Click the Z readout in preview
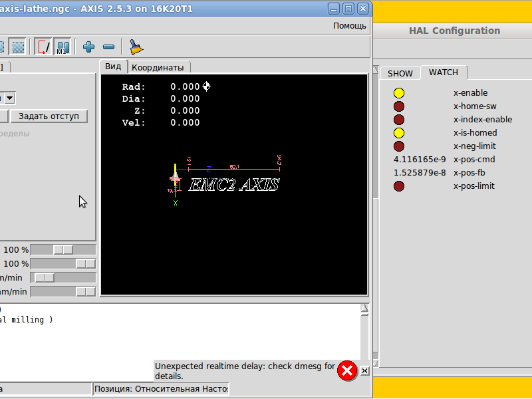Viewport: 532px width, 399px height. (x=167, y=110)
